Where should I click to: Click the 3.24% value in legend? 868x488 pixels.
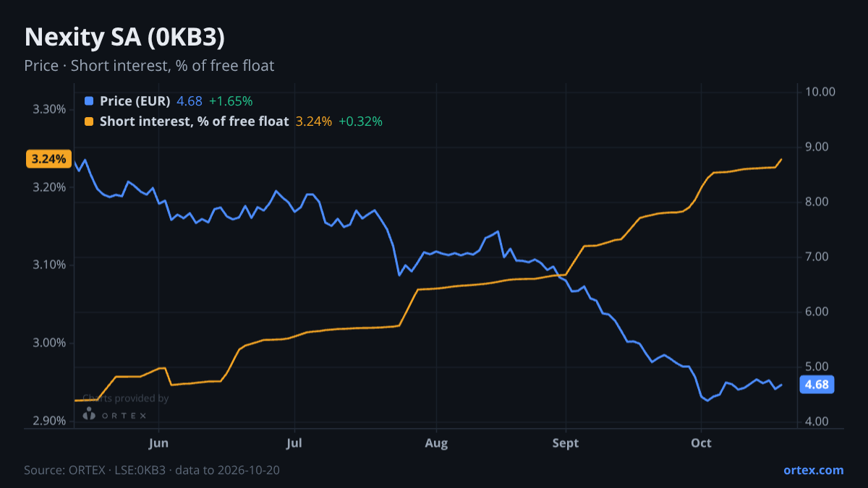pos(314,121)
